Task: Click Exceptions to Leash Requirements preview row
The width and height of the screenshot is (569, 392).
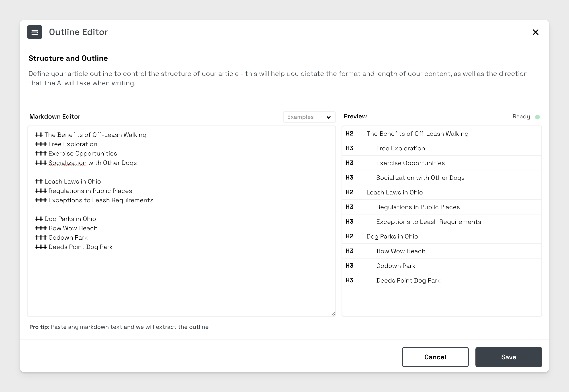Action: pyautogui.click(x=428, y=222)
